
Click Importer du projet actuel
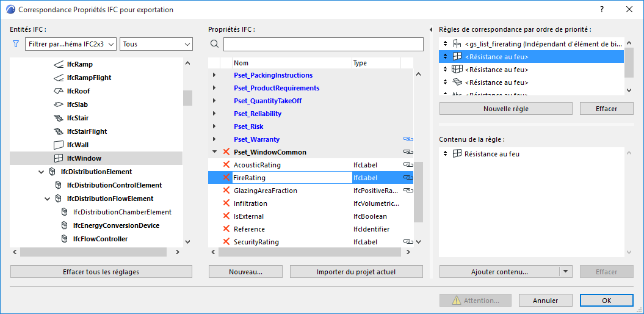pos(356,272)
